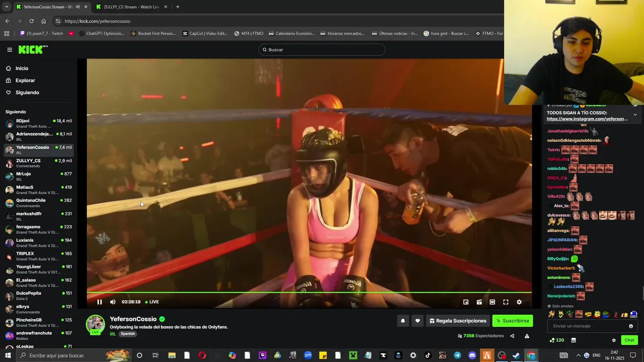Click Regala Suscripciones button
Screen dimensions: 644x362
(458, 321)
